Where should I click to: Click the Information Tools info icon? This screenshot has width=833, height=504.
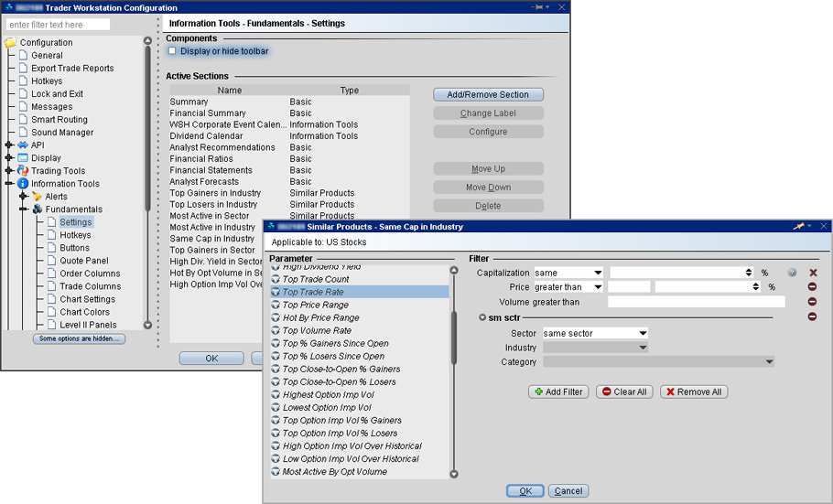point(23,183)
